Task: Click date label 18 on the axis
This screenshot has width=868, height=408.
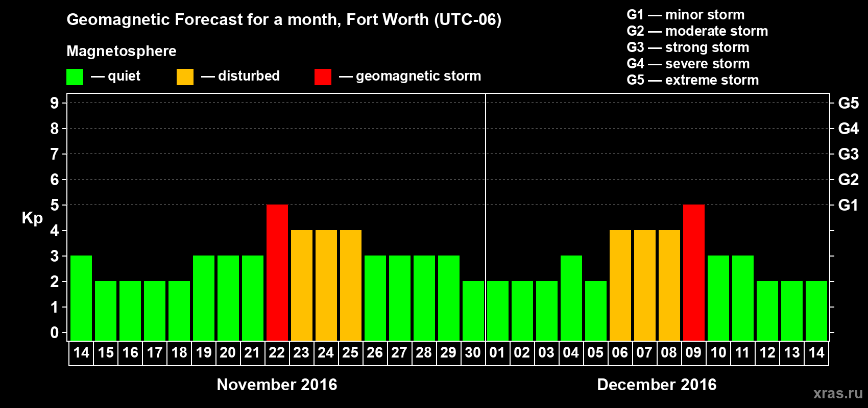Action: coord(179,352)
